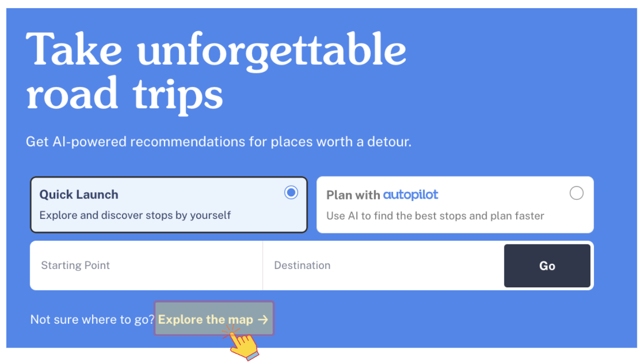Screen dimensions: 644x363
Task: Select the Plan with autopilot radio button
Action: click(x=576, y=193)
